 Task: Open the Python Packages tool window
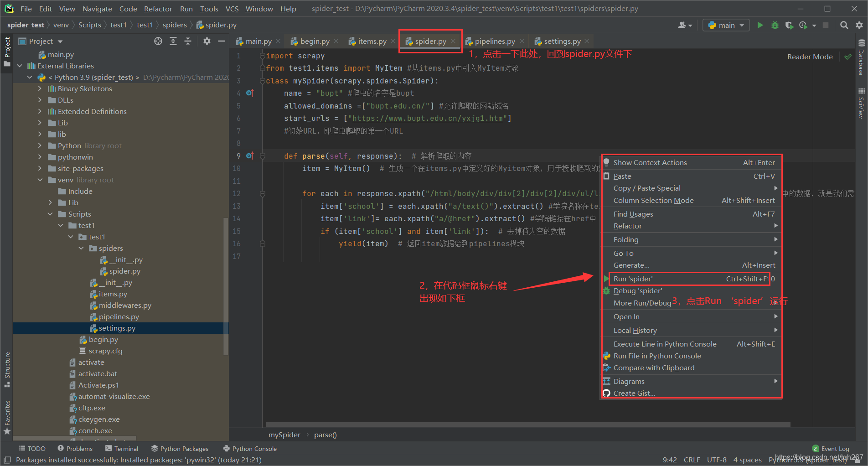[180, 449]
